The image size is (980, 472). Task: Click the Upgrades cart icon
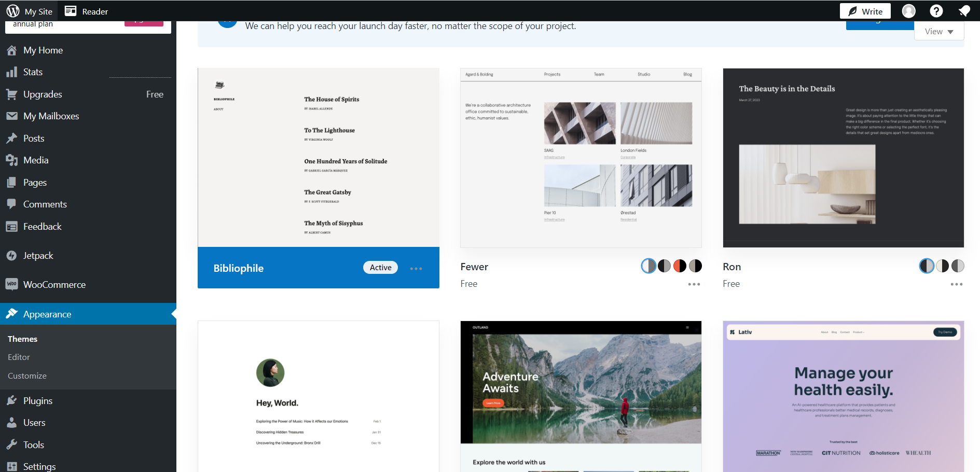pyautogui.click(x=11, y=94)
